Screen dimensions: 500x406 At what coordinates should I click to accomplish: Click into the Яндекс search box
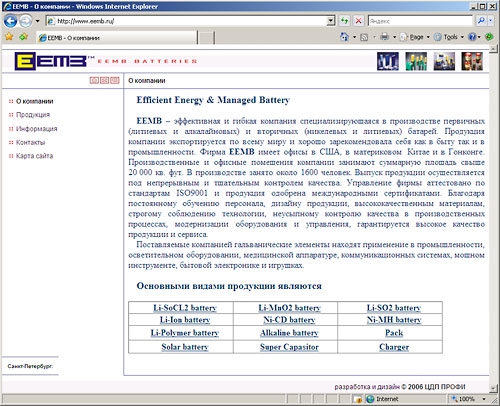421,21
